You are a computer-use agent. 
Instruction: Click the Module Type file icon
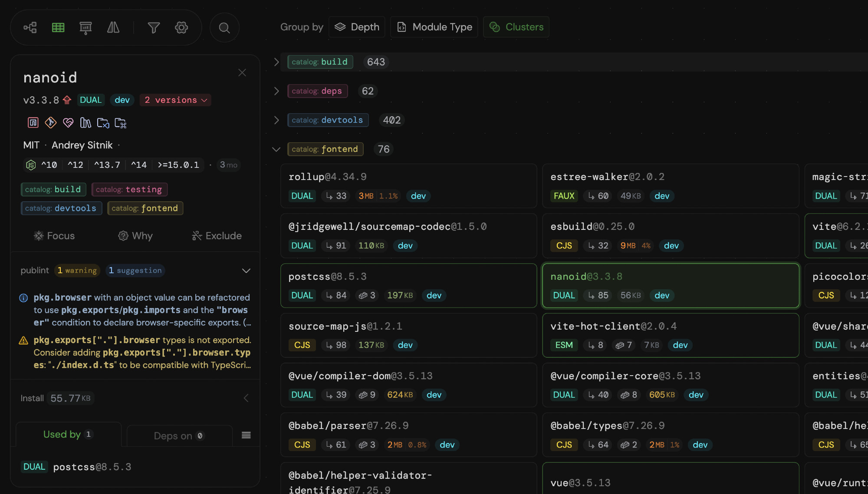[402, 27]
